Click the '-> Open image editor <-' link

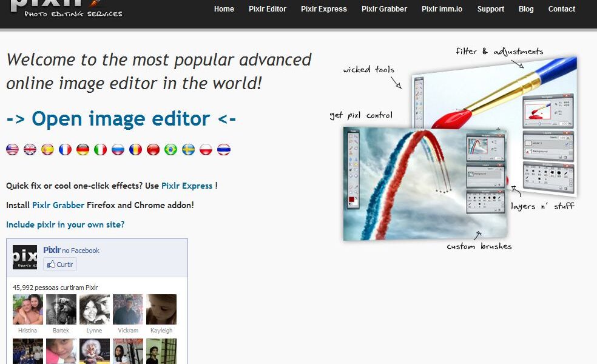[x=121, y=119]
